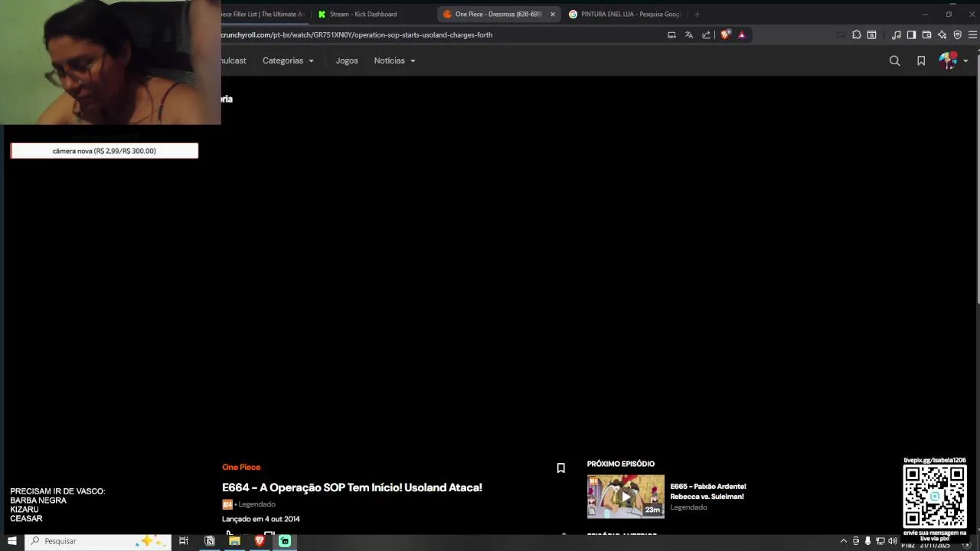Add episode E664 to watchlist bookmark
This screenshot has height=551, width=980.
point(560,468)
